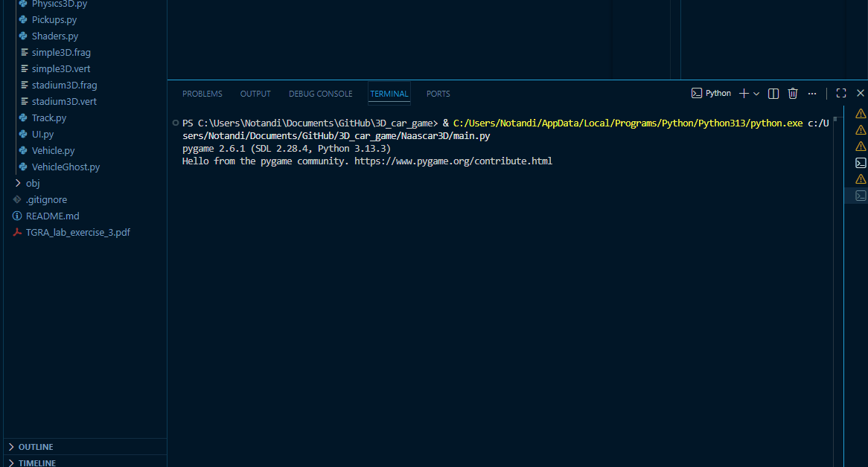Open the launch profile dropdown chevron
This screenshot has width=868, height=467.
(x=757, y=94)
